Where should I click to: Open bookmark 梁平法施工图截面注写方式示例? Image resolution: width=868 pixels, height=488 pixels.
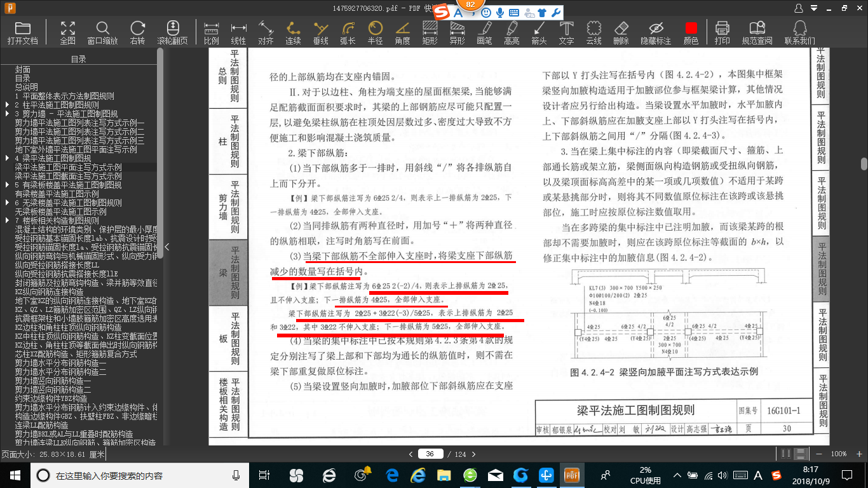pos(69,176)
